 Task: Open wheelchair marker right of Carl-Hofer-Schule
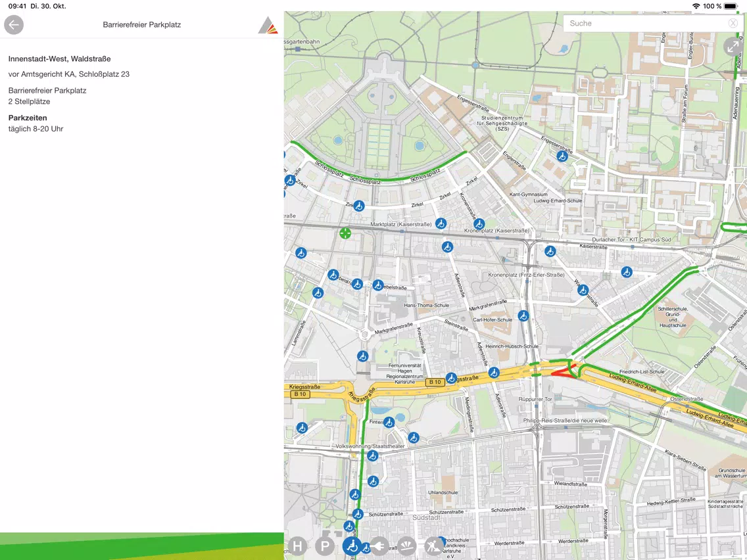point(523,315)
